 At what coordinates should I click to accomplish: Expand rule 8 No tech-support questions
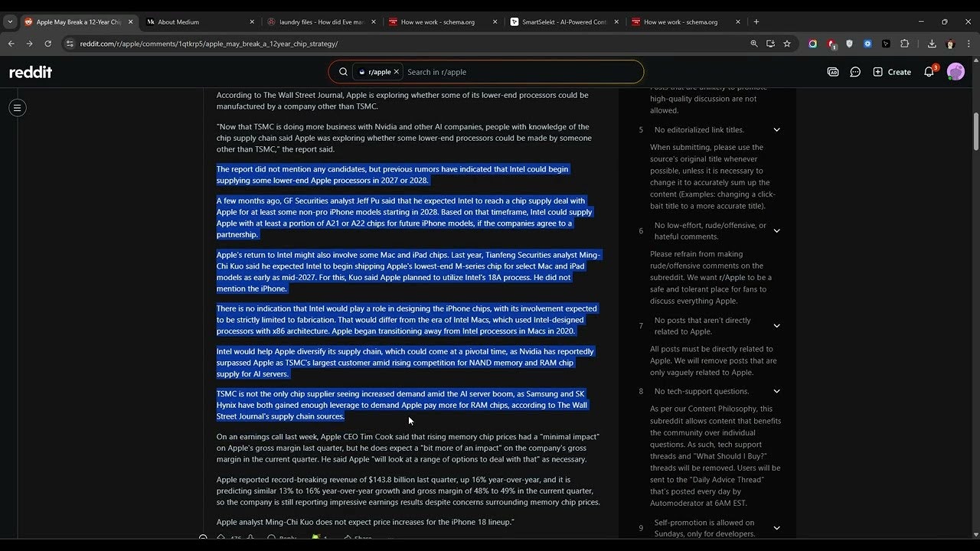tap(776, 392)
